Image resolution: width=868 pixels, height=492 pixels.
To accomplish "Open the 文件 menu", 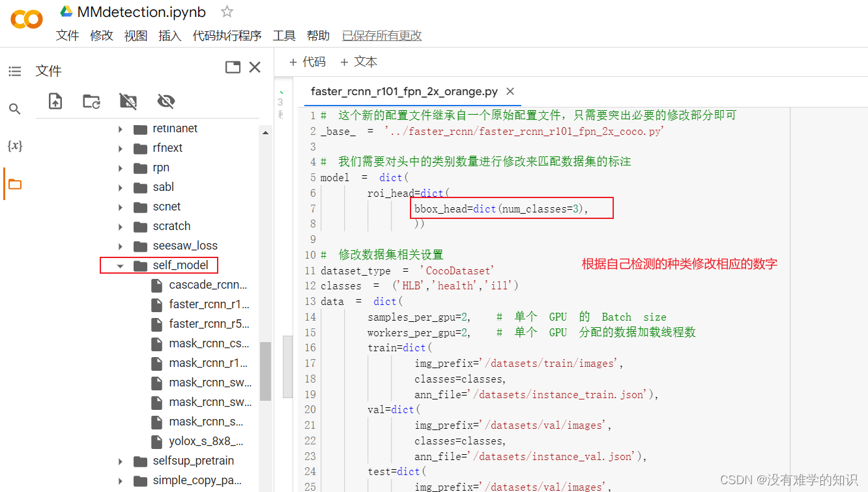I will pos(68,36).
